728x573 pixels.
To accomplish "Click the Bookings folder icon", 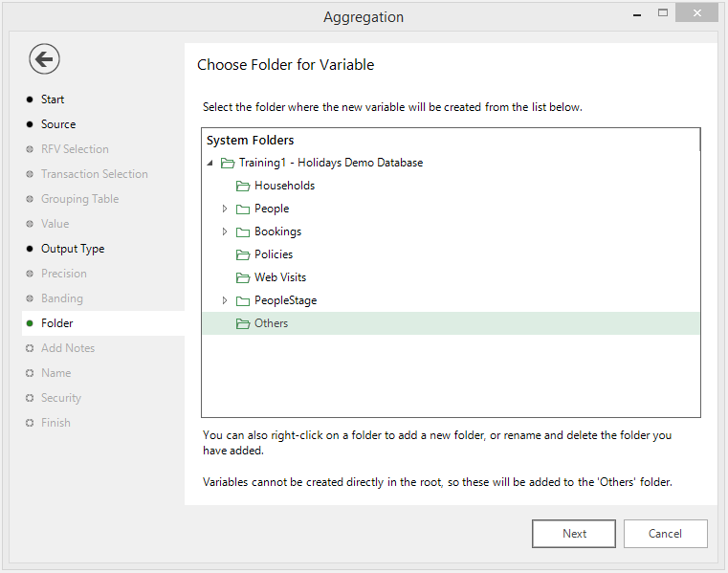I will pyautogui.click(x=243, y=232).
